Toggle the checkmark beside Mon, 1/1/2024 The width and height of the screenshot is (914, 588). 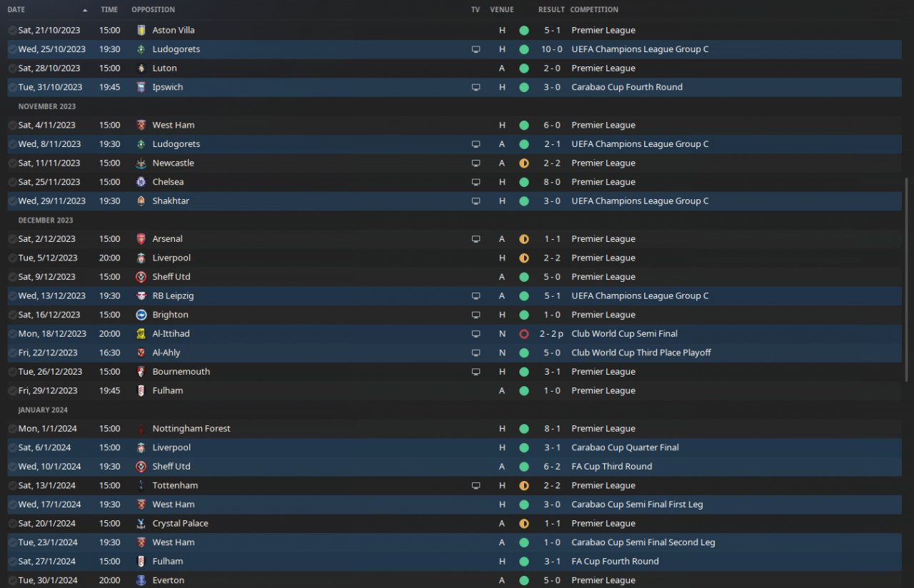click(12, 429)
